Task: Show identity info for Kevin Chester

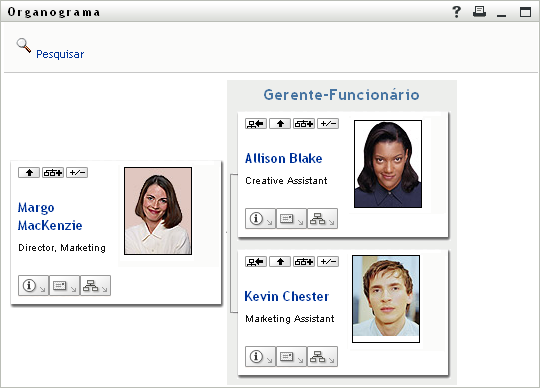Action: [260, 357]
